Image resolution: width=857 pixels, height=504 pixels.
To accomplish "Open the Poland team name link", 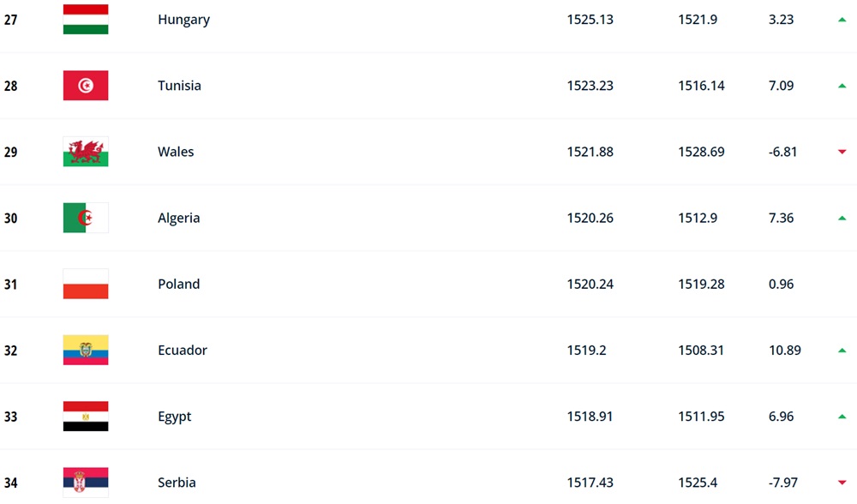I will coord(179,284).
